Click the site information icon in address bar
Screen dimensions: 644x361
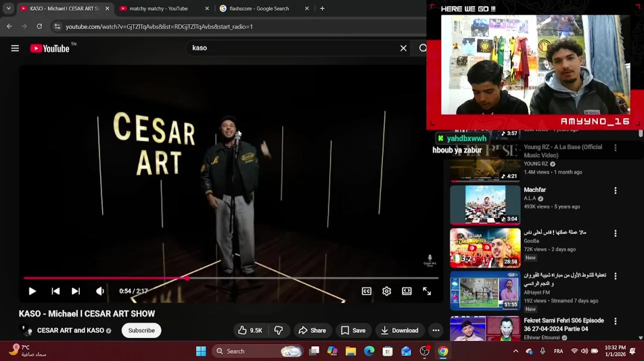(57, 27)
